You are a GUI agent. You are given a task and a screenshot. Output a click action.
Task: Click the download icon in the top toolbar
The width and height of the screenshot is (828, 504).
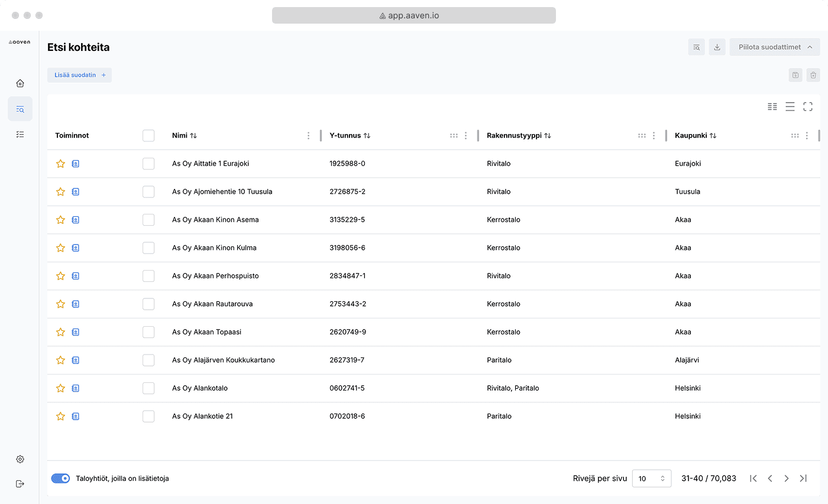point(717,47)
